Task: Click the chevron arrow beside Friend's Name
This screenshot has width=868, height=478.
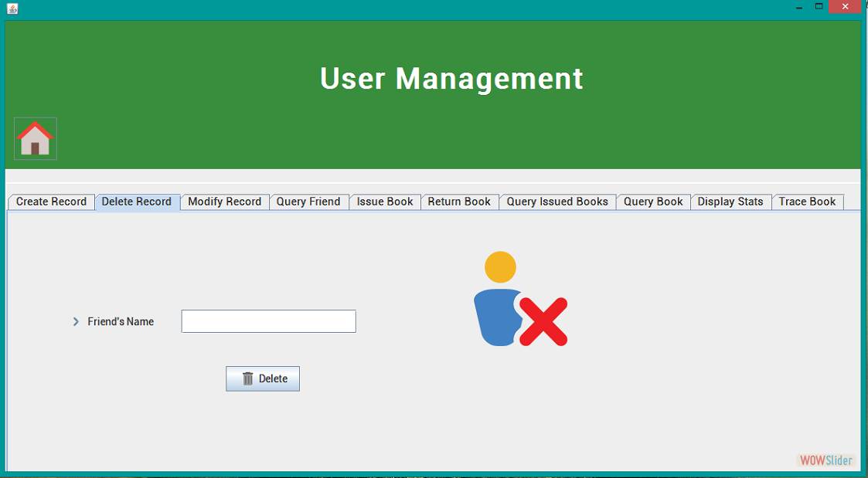Action: point(76,322)
